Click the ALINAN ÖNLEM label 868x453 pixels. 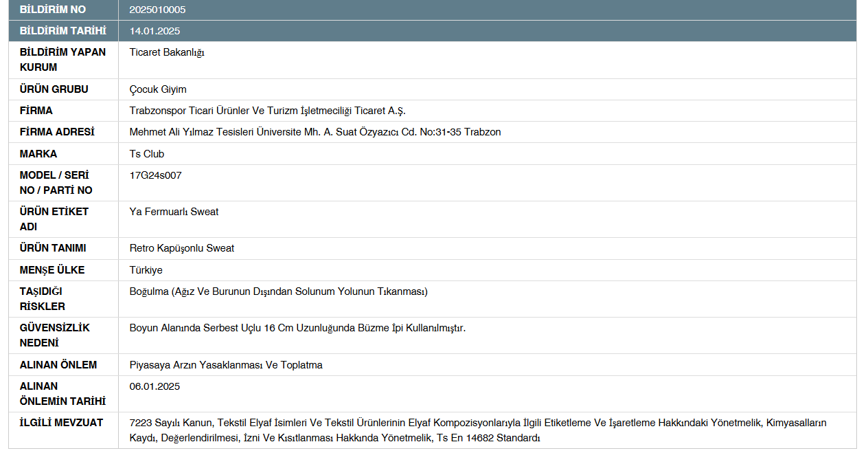click(58, 365)
